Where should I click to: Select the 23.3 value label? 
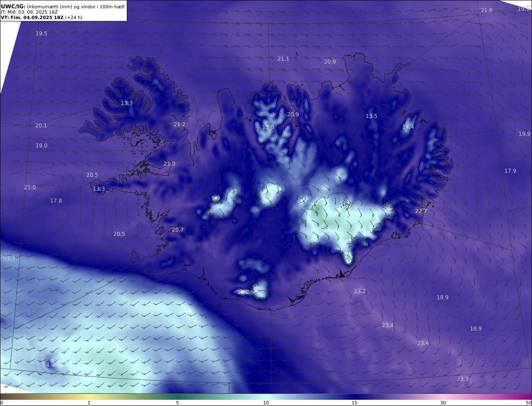(x=463, y=379)
